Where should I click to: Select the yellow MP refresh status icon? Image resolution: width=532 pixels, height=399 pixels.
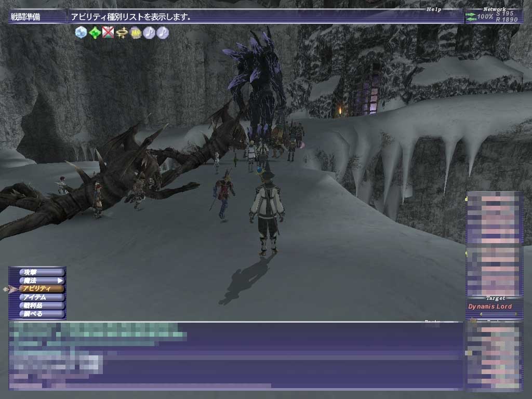(x=136, y=33)
